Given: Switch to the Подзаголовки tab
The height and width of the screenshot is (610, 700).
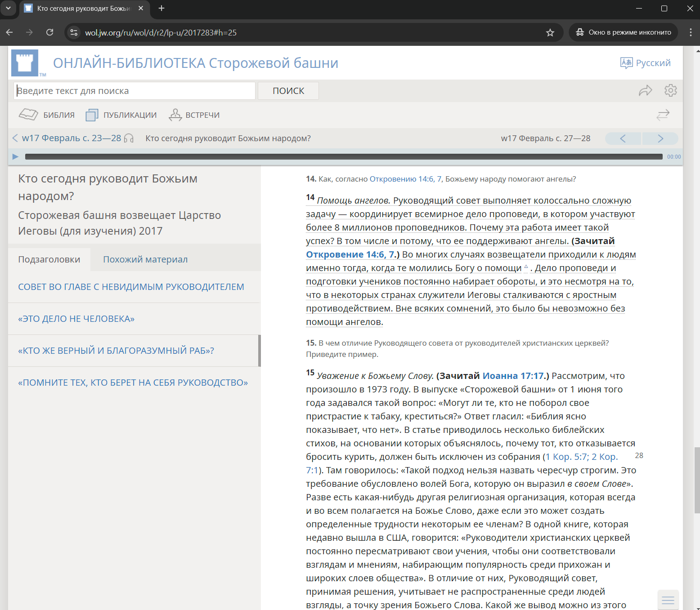Looking at the screenshot, I should coord(49,259).
